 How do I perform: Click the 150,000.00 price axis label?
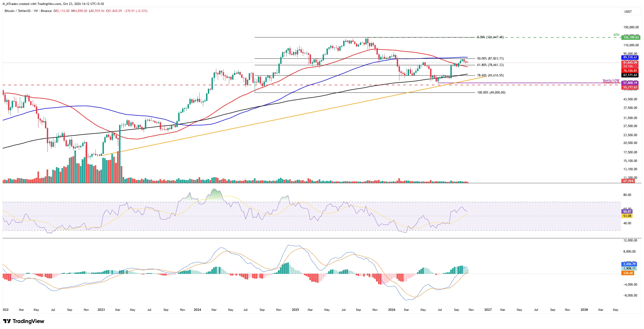point(631,27)
